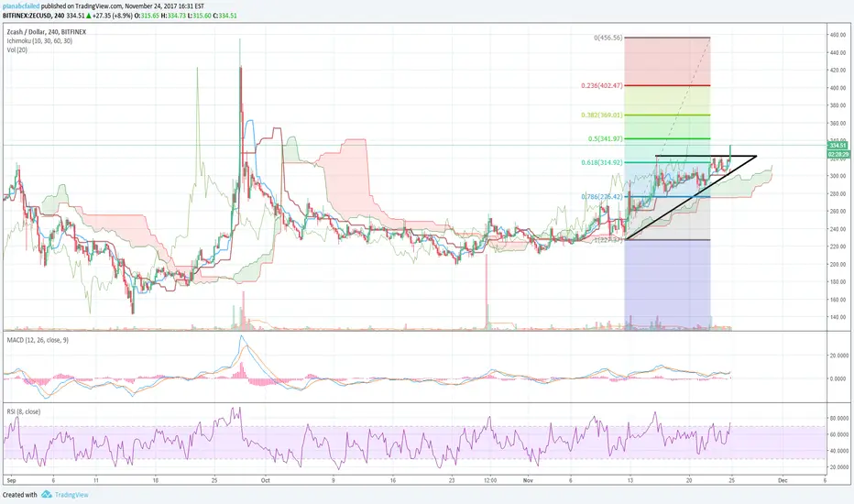Image resolution: width=854 pixels, height=504 pixels.
Task: Click 460.00 on the price axis
Action: 838,35
